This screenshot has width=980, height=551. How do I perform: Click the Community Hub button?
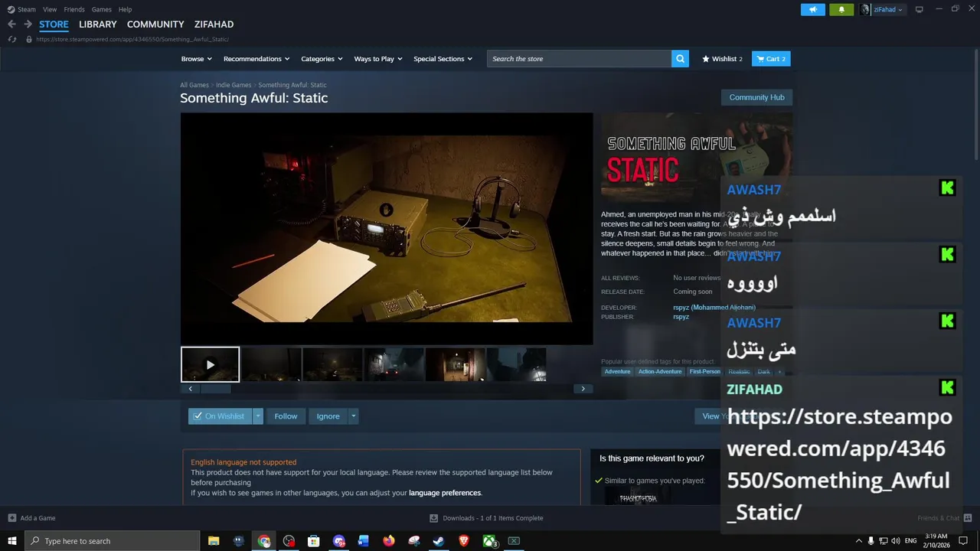756,97
